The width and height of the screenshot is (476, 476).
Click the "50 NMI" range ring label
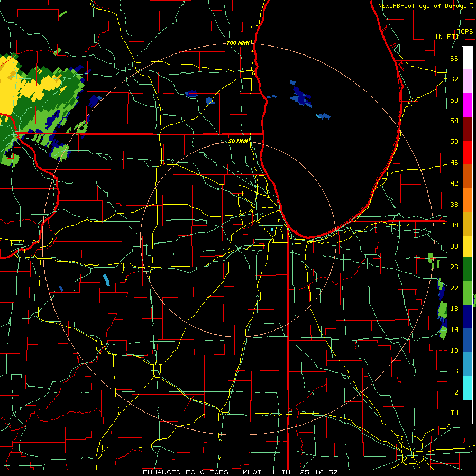click(238, 141)
